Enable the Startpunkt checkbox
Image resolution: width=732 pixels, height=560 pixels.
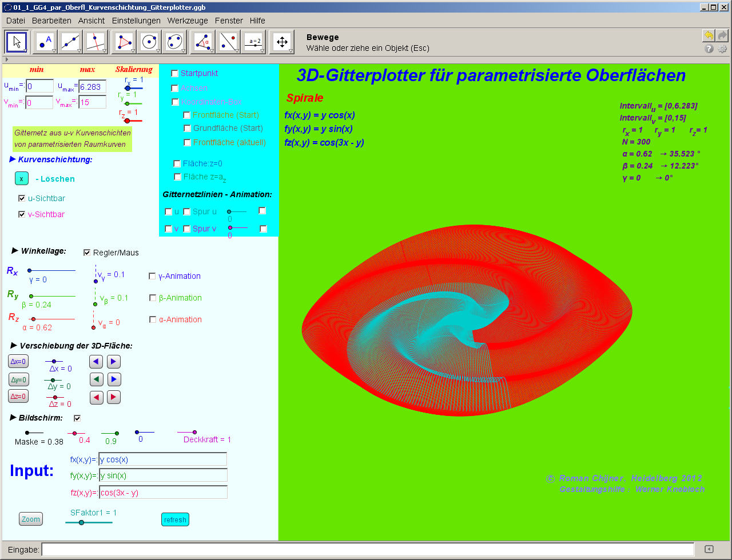[x=175, y=73]
